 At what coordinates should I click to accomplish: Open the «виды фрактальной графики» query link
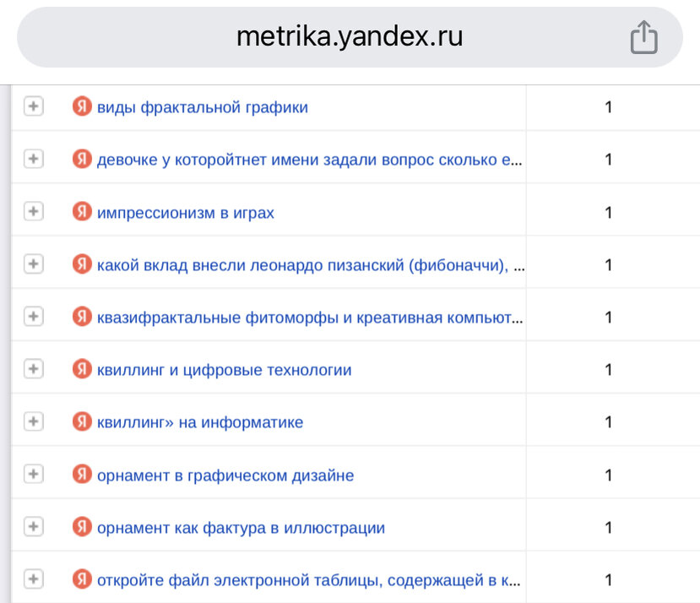(203, 107)
